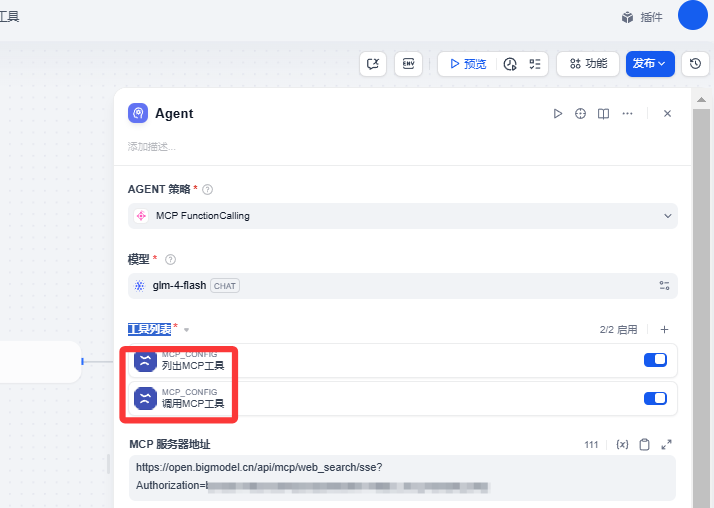Copy the MCP server address with clipboard icon

[644, 444]
